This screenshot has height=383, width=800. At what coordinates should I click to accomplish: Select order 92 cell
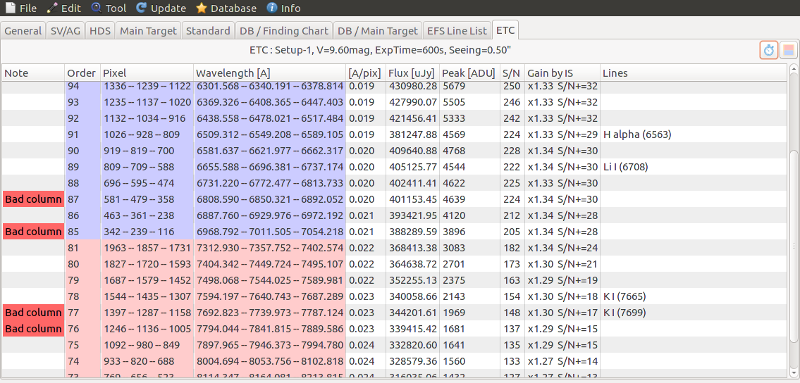click(x=83, y=118)
